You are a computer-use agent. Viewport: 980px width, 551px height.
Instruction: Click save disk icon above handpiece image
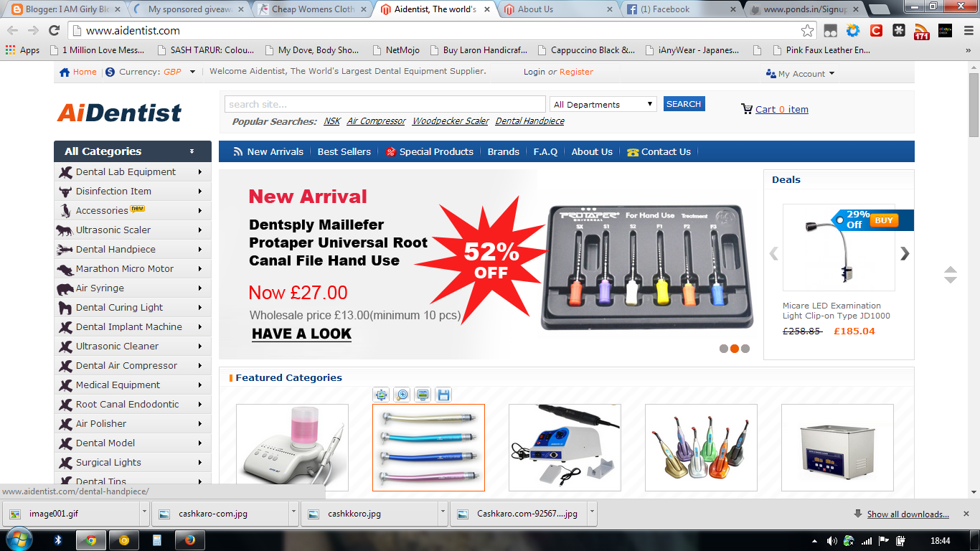click(443, 395)
